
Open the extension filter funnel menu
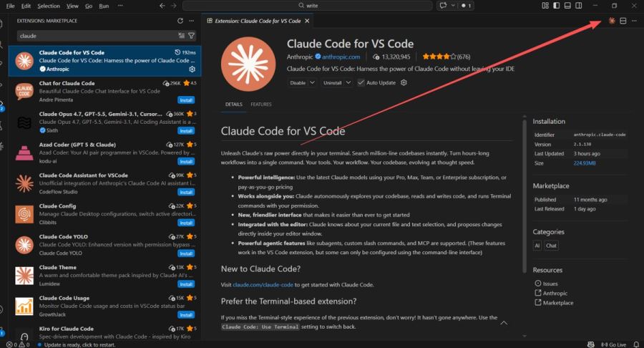coord(191,36)
